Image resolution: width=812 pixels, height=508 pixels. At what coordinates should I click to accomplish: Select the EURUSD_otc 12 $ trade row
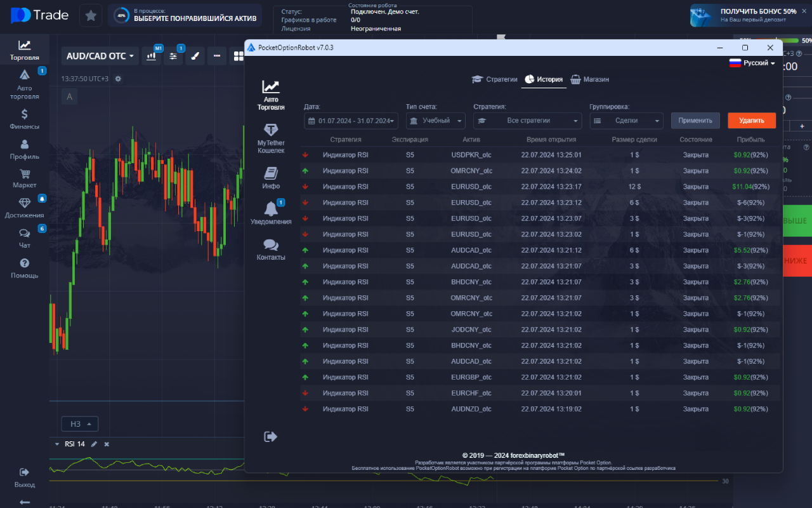pyautogui.click(x=539, y=187)
